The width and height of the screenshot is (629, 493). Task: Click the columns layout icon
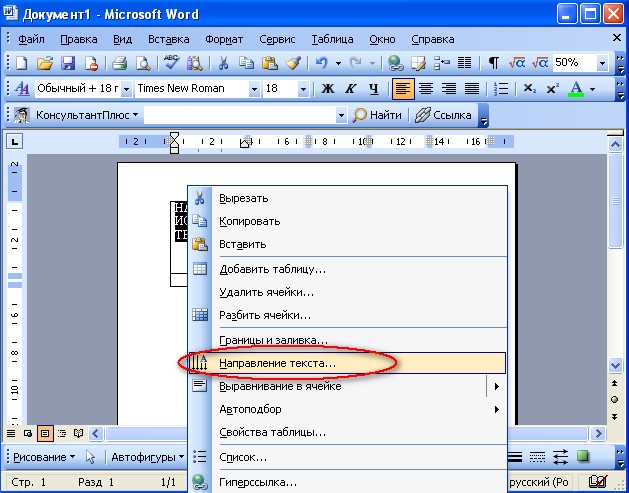(465, 63)
